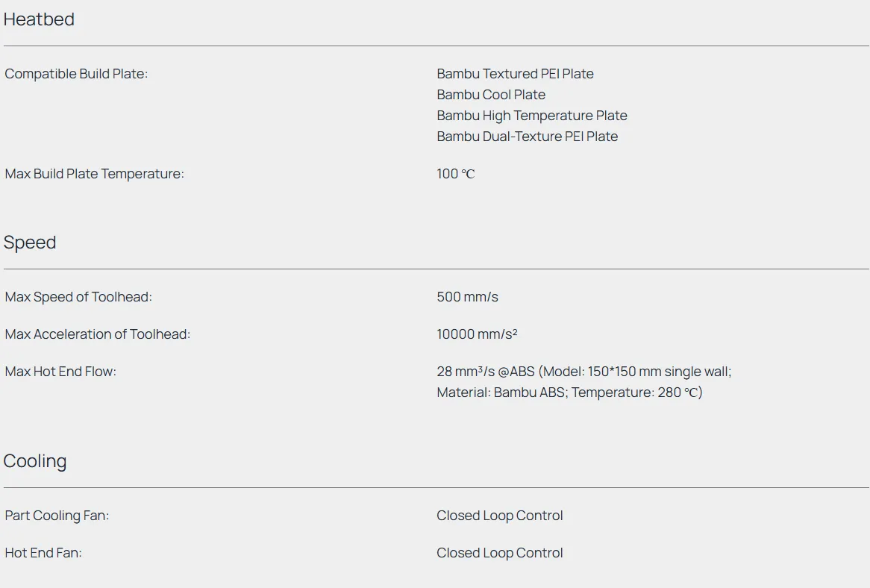The height and width of the screenshot is (588, 870).
Task: Select the Bambu Textured PEI Plate text
Action: (515, 74)
